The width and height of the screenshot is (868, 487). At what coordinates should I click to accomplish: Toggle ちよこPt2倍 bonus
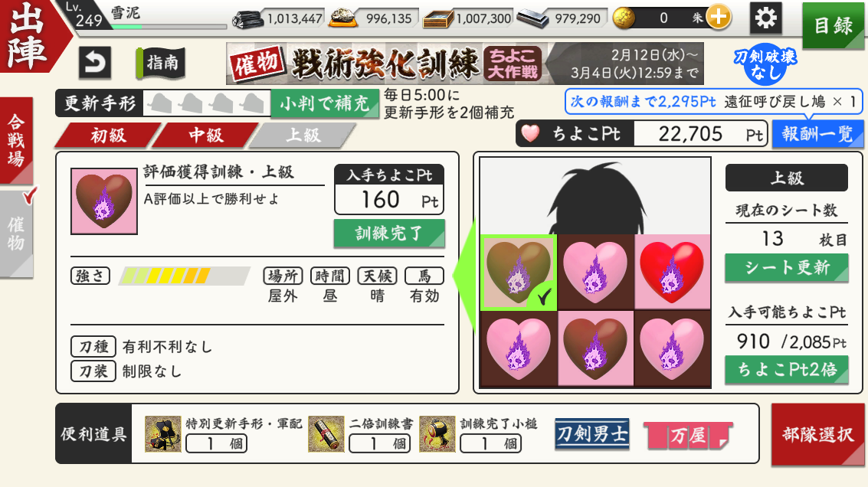tap(787, 370)
